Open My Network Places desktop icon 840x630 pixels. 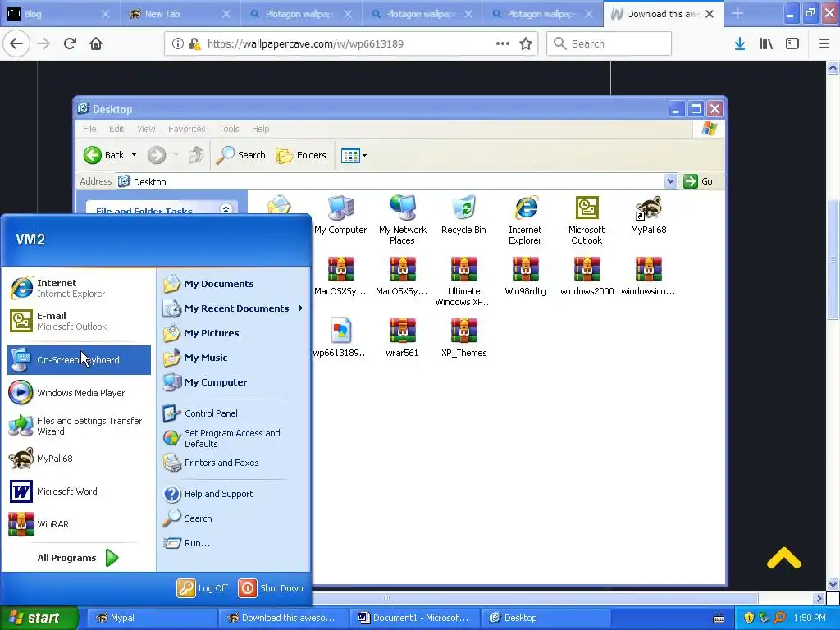tap(402, 220)
